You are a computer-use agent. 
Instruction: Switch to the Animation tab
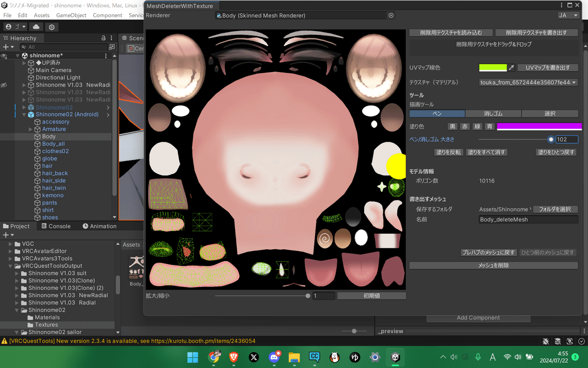[x=99, y=226]
